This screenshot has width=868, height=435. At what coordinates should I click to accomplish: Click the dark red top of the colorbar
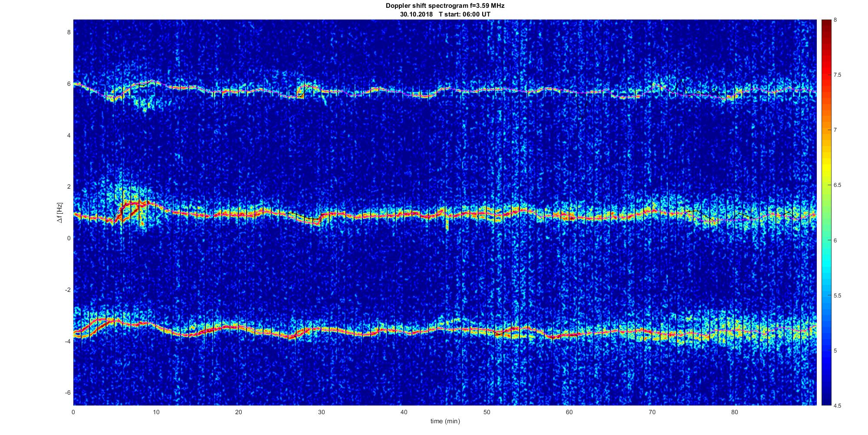pyautogui.click(x=826, y=23)
